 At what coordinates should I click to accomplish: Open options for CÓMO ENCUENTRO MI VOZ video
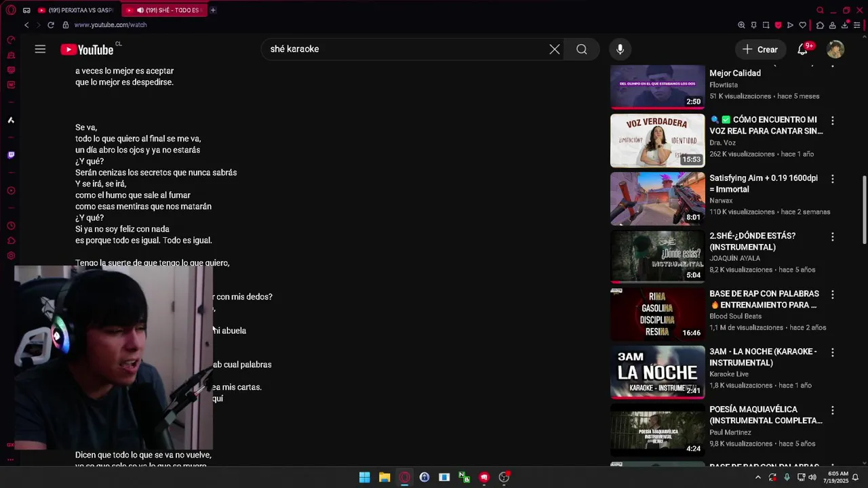[x=833, y=121]
